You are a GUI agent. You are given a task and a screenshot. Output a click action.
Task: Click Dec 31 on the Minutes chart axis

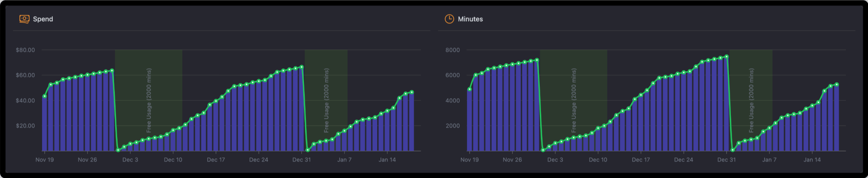(727, 160)
